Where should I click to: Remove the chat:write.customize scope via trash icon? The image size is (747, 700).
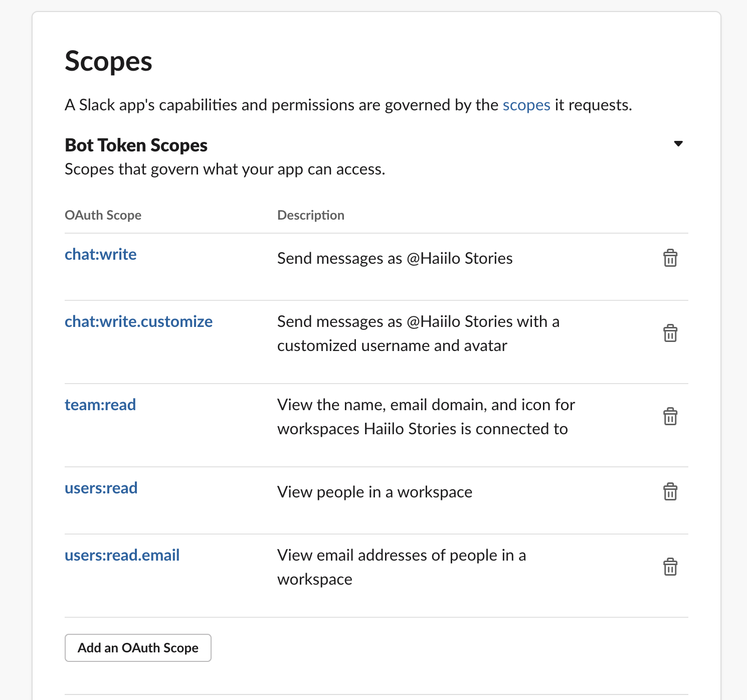click(670, 333)
